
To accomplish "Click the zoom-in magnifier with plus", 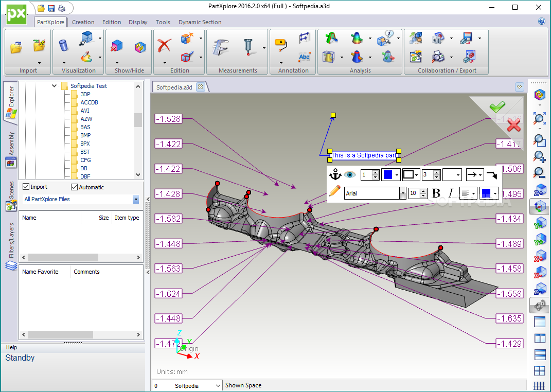I will click(x=539, y=157).
